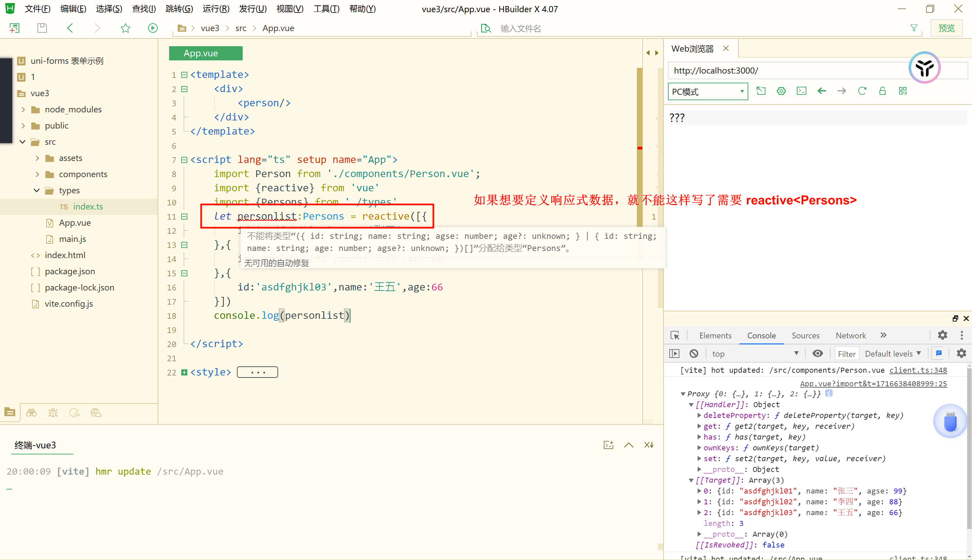Screen dimensions: 972x560
Task: Click the browser back arrow icon
Action: pos(821,91)
